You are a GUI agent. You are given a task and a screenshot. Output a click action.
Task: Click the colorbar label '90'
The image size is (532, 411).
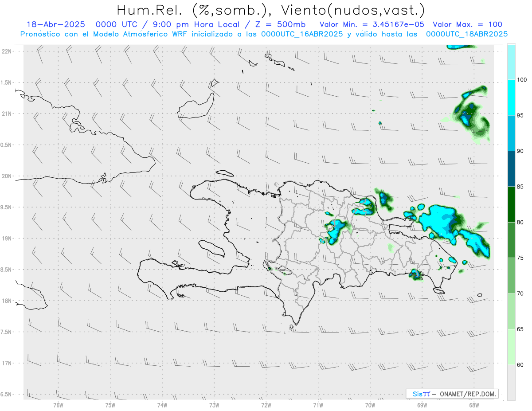click(520, 151)
